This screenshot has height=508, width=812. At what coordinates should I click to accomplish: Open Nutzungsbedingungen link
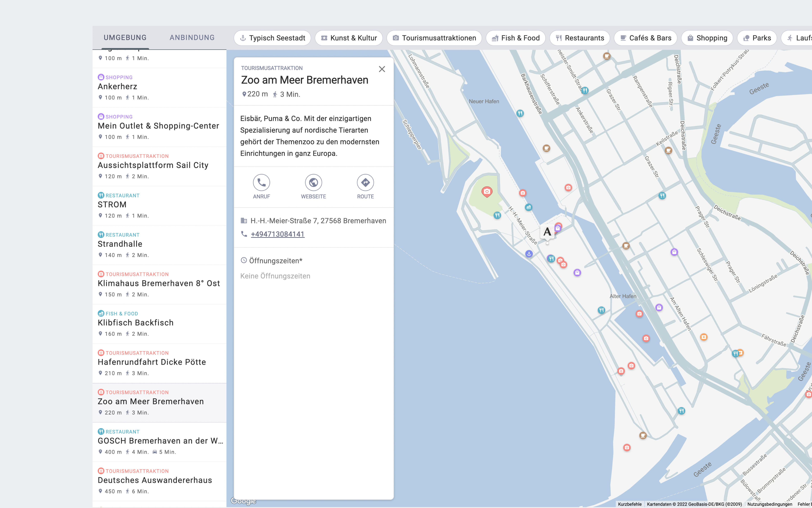(770, 504)
